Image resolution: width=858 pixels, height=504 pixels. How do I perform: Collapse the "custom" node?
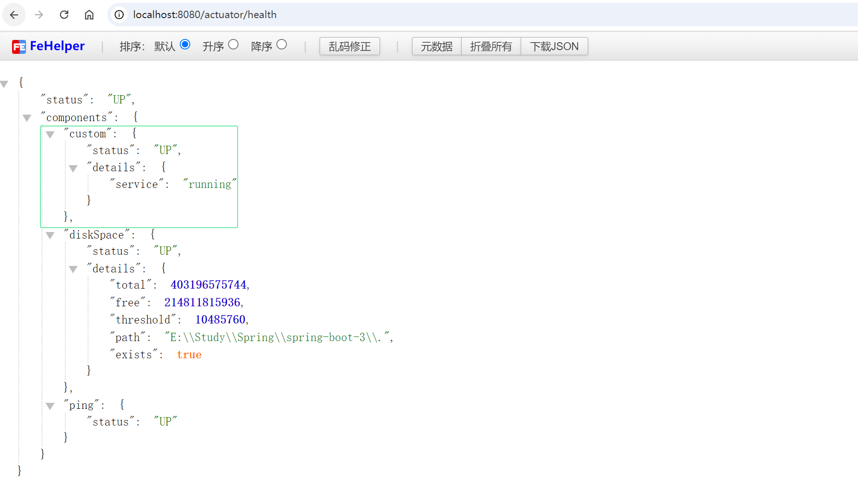coord(50,135)
